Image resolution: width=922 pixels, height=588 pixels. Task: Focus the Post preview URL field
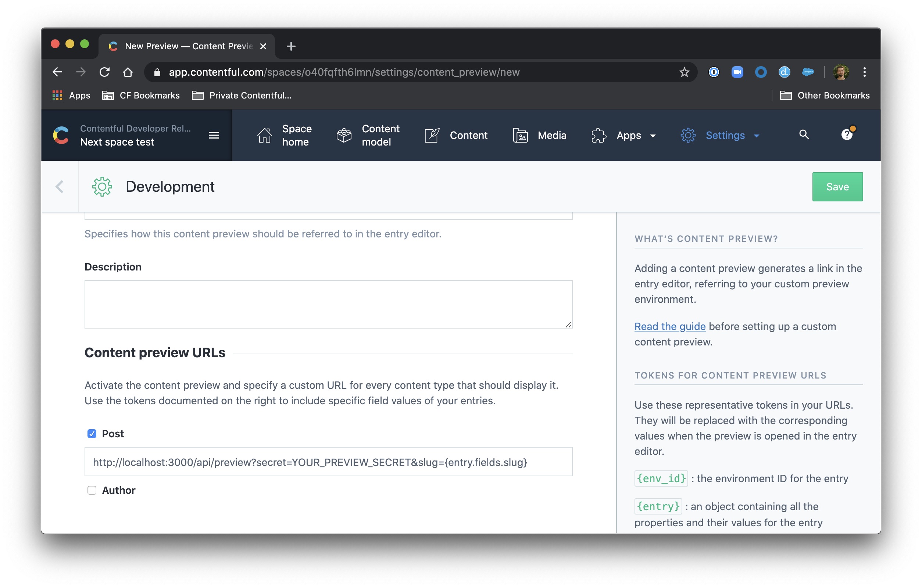pyautogui.click(x=328, y=462)
